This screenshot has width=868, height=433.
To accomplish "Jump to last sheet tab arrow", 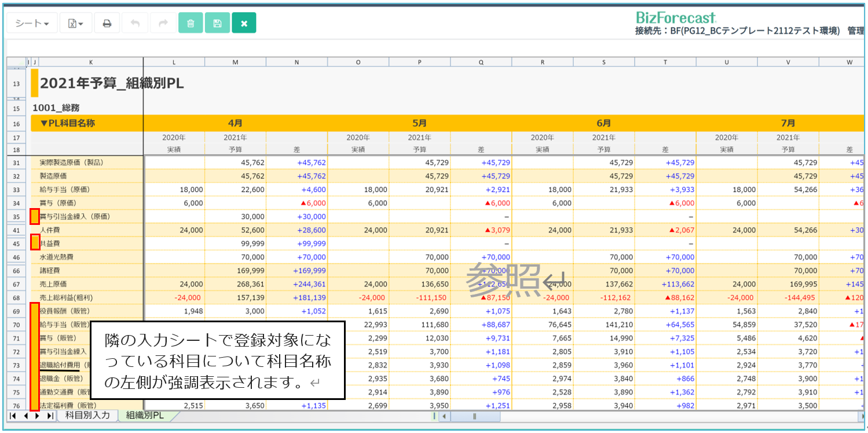I will pyautogui.click(x=50, y=416).
